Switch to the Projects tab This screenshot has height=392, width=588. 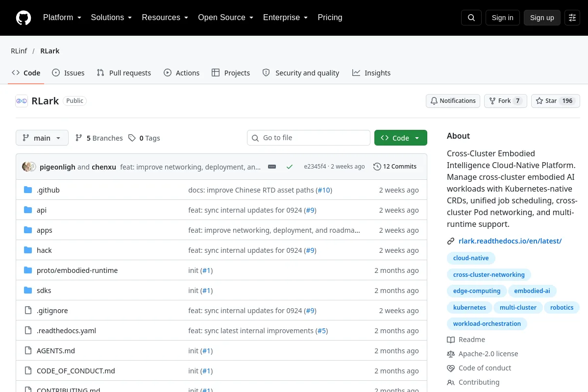coord(231,73)
